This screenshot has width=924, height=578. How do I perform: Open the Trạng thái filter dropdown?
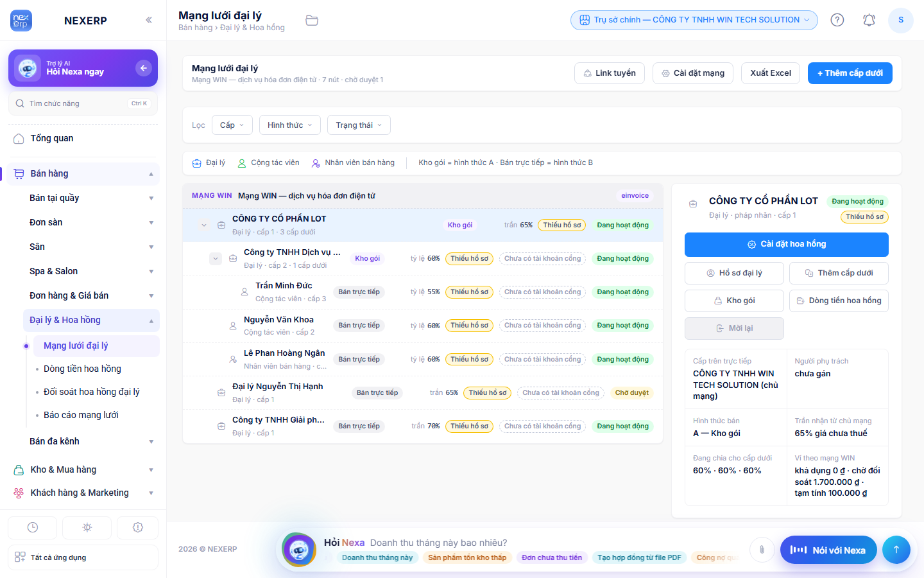[x=359, y=125]
